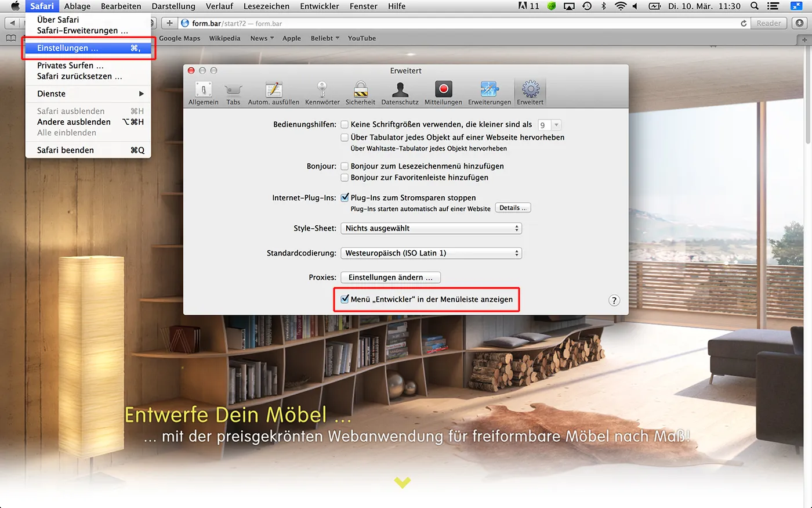Open the News bookmarks folder dropdown
The height and width of the screenshot is (508, 812).
262,38
